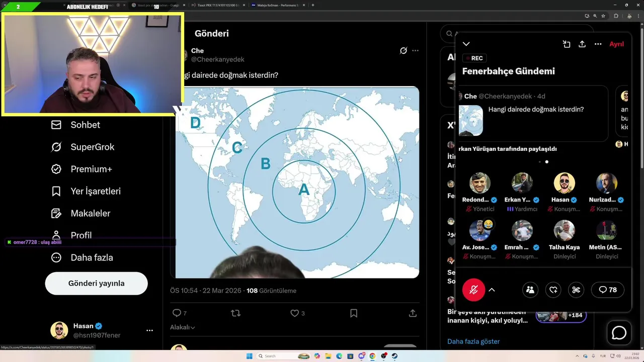
Task: Open the shared post Hangi dairede doğmak isterdin?
Action: [x=533, y=114]
